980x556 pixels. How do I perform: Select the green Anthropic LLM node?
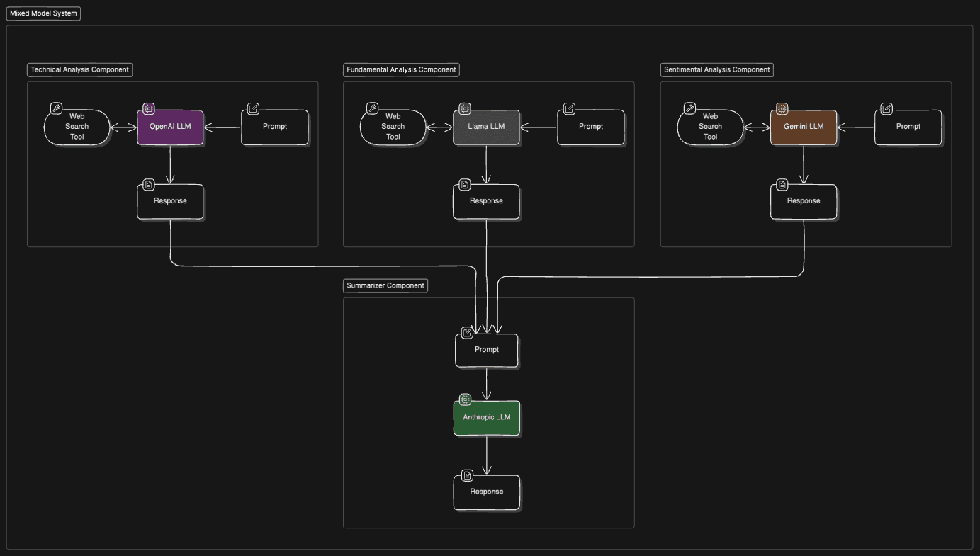pyautogui.click(x=487, y=417)
